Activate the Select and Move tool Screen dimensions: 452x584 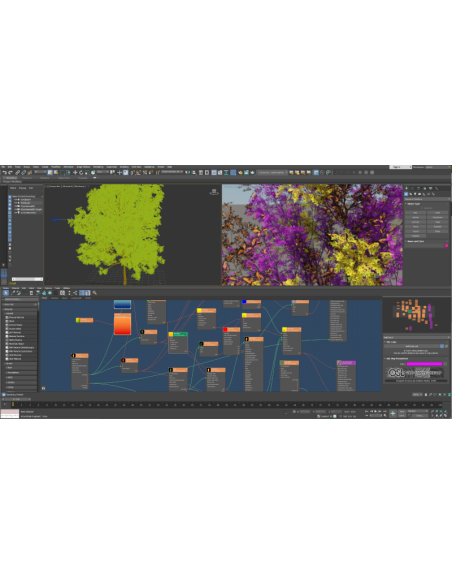[x=75, y=172]
